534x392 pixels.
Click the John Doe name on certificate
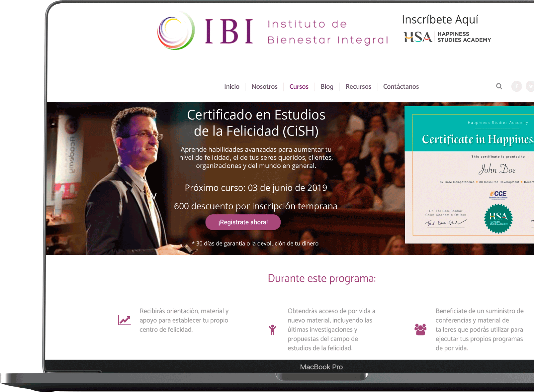[x=497, y=169]
